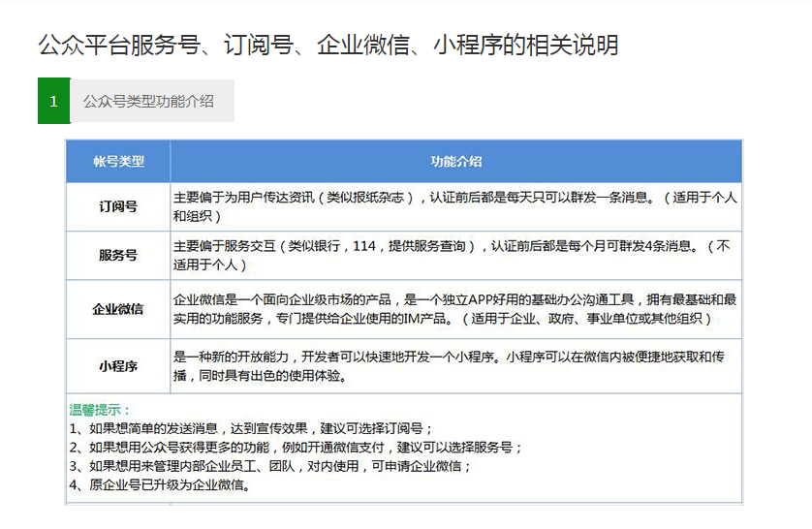Screen dimensions: 812x529
Task: Select the 小程序 row label
Action: (118, 366)
